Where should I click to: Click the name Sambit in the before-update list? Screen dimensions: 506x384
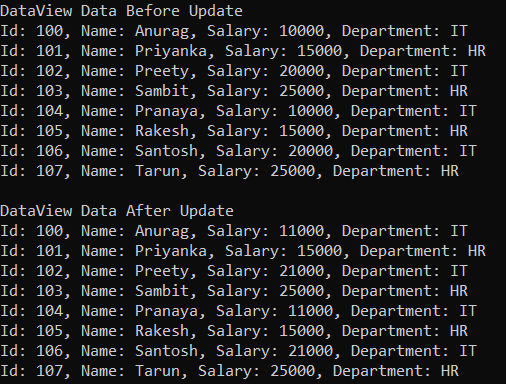tap(162, 91)
